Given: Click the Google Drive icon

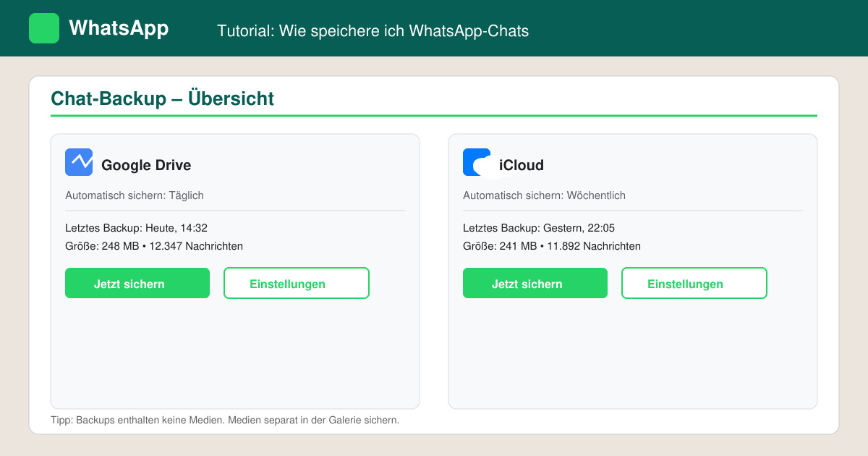Looking at the screenshot, I should pyautogui.click(x=79, y=162).
